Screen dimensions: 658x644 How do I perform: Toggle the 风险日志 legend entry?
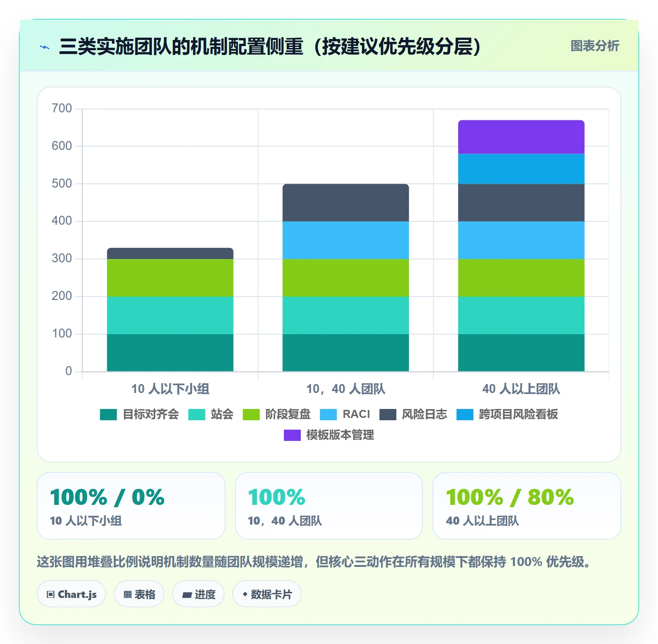tap(413, 415)
